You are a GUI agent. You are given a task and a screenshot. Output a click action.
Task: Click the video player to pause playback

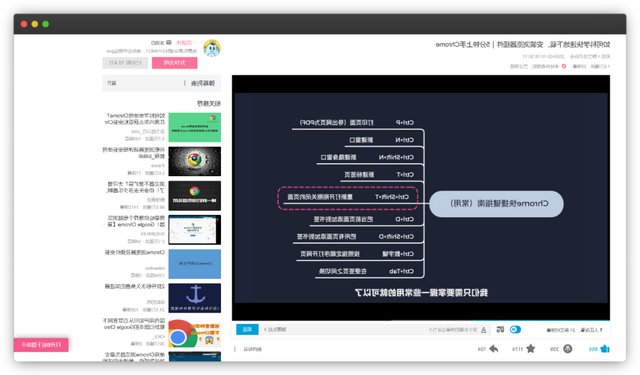pos(421,197)
